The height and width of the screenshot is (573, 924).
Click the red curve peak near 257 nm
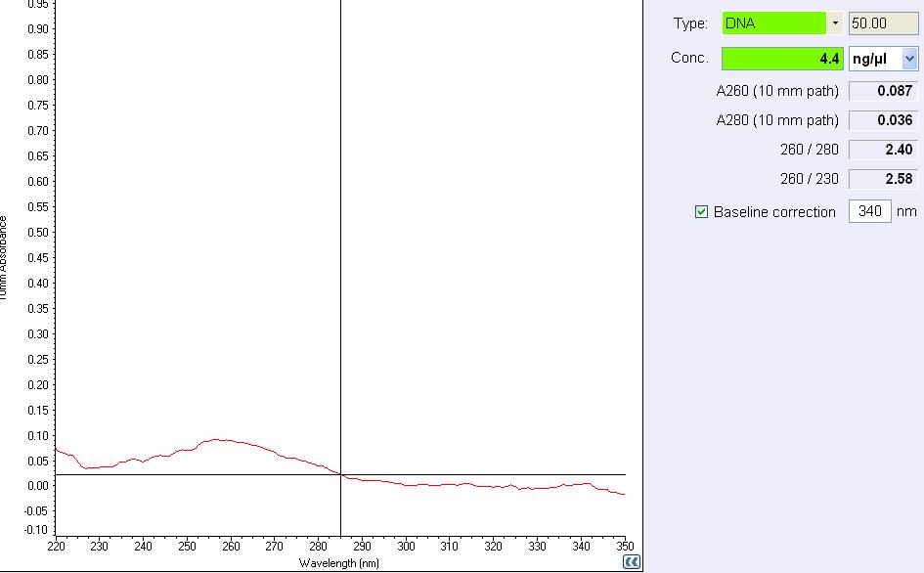click(219, 439)
